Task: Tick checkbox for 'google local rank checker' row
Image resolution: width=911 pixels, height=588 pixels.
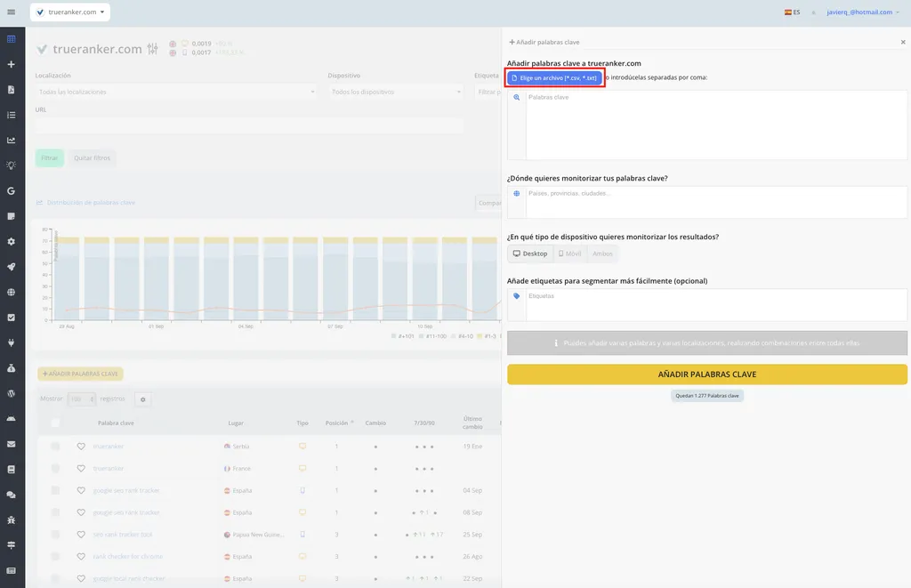Action: point(55,579)
